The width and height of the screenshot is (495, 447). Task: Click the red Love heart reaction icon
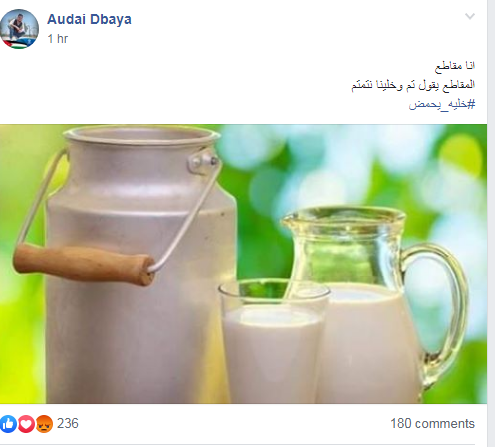(26, 424)
